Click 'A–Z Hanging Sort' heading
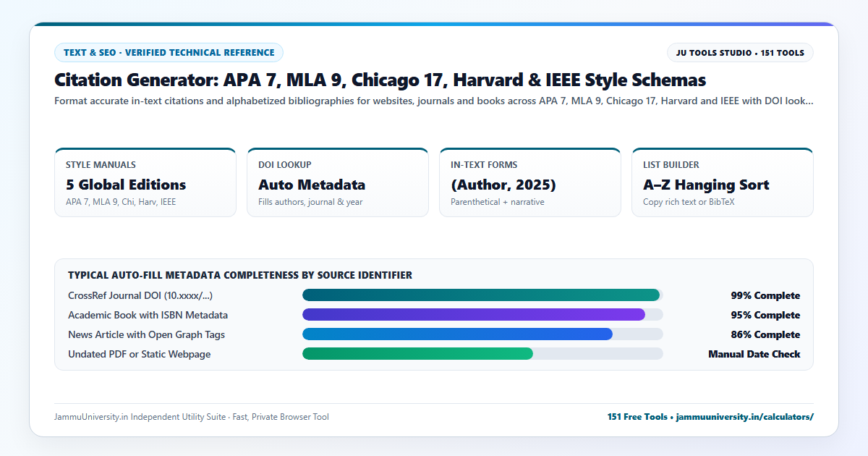This screenshot has width=868, height=456. [706, 185]
